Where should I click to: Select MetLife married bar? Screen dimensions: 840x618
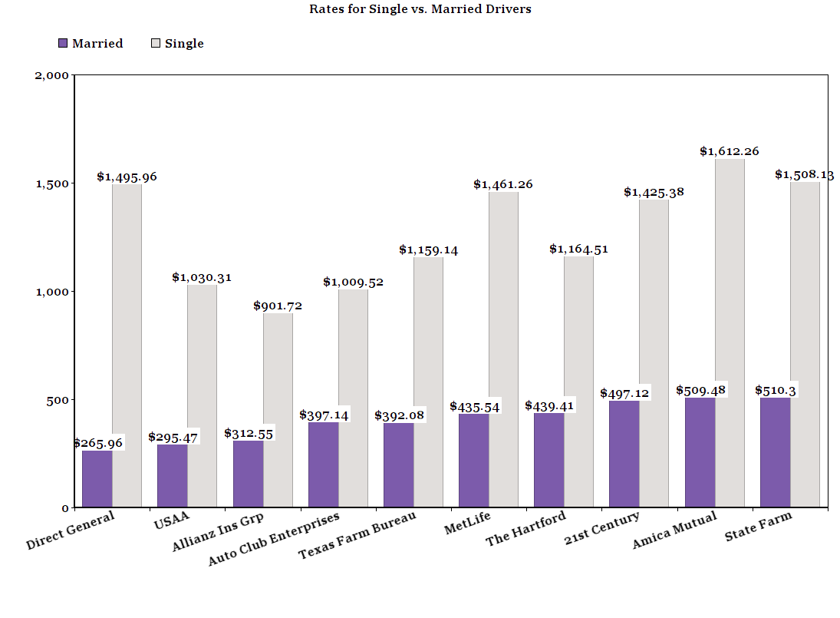(474, 461)
